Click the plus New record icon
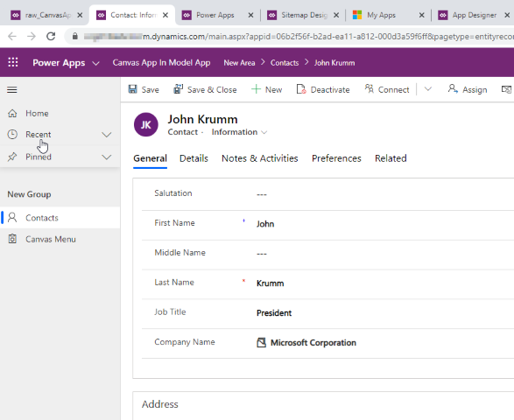Viewport: 514px width, 420px height. [x=256, y=89]
